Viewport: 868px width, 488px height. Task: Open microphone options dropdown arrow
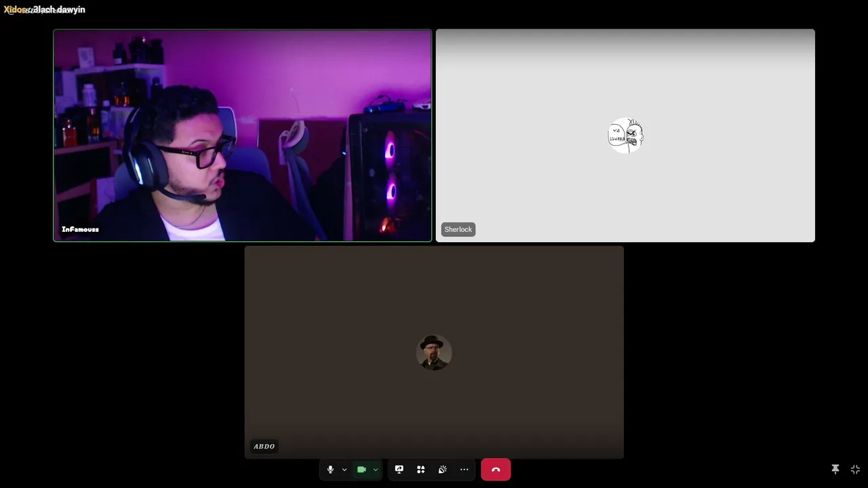point(344,469)
